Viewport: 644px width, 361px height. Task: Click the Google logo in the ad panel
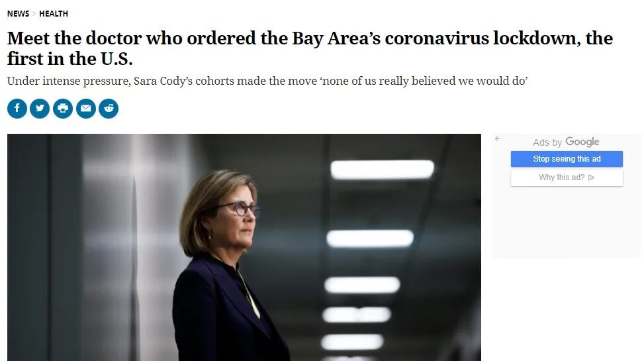582,142
